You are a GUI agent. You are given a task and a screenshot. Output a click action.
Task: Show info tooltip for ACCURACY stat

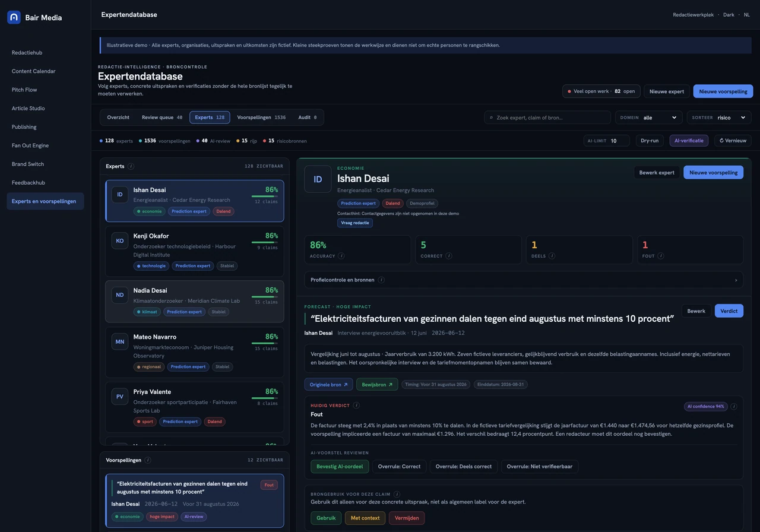341,256
